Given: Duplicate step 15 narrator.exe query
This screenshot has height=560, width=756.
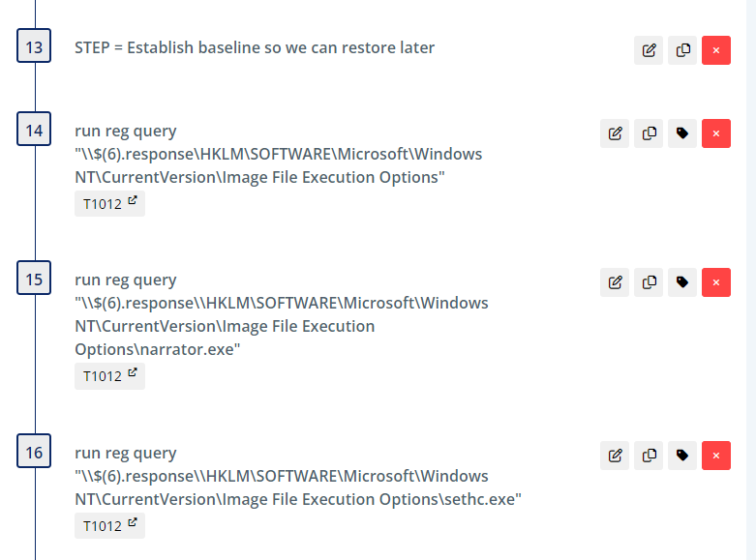Looking at the screenshot, I should [x=649, y=282].
